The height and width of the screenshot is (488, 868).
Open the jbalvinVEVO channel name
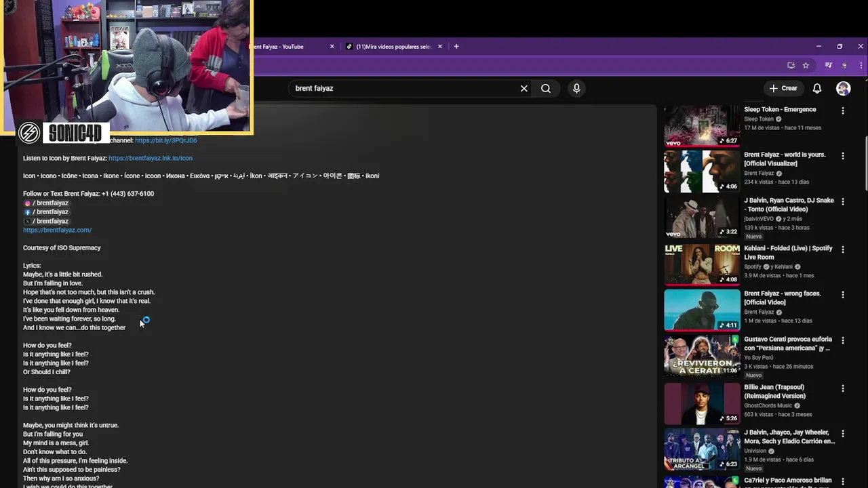(x=759, y=219)
